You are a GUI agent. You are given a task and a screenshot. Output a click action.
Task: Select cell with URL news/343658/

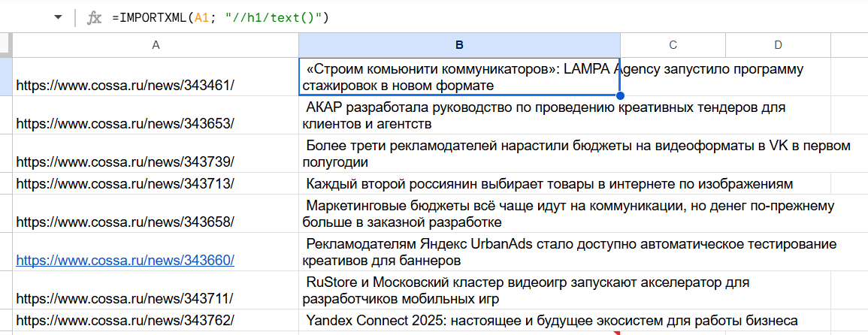(156, 213)
